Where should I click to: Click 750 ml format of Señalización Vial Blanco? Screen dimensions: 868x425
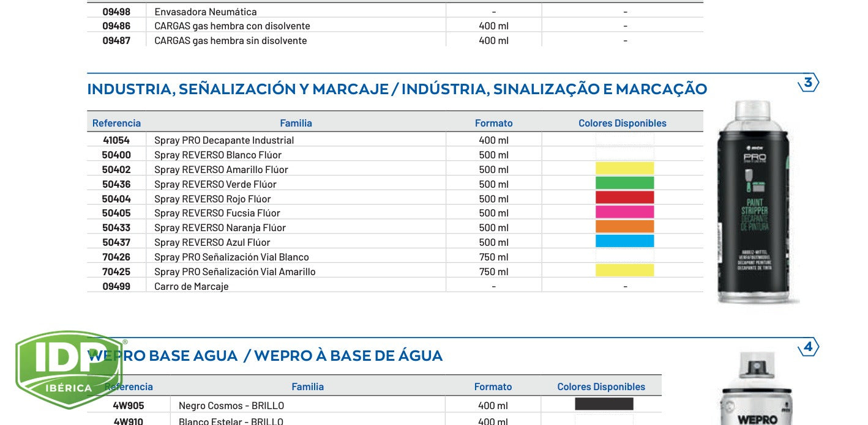[x=493, y=257]
